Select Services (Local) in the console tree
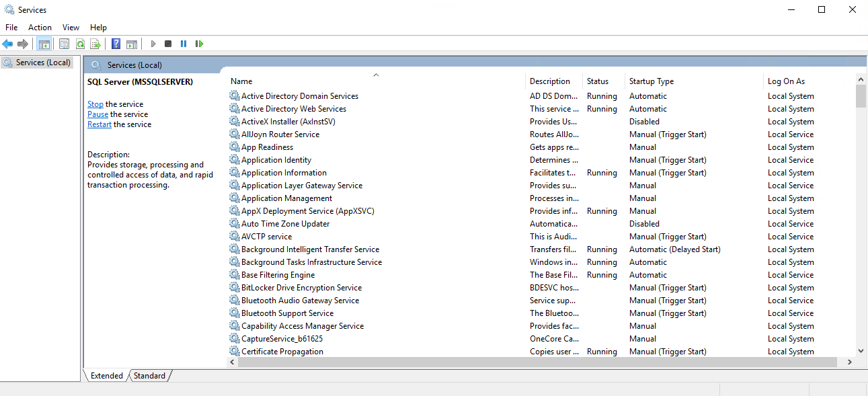 (x=43, y=63)
